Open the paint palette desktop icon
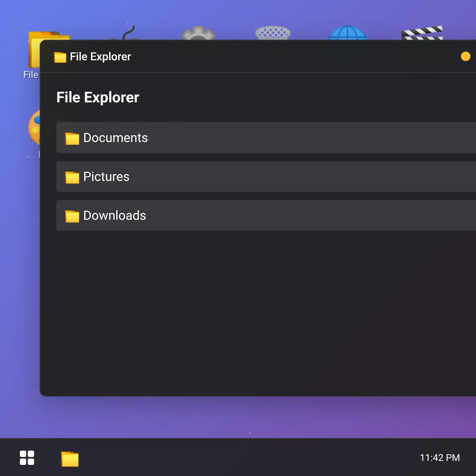The image size is (476, 476). pyautogui.click(x=34, y=127)
